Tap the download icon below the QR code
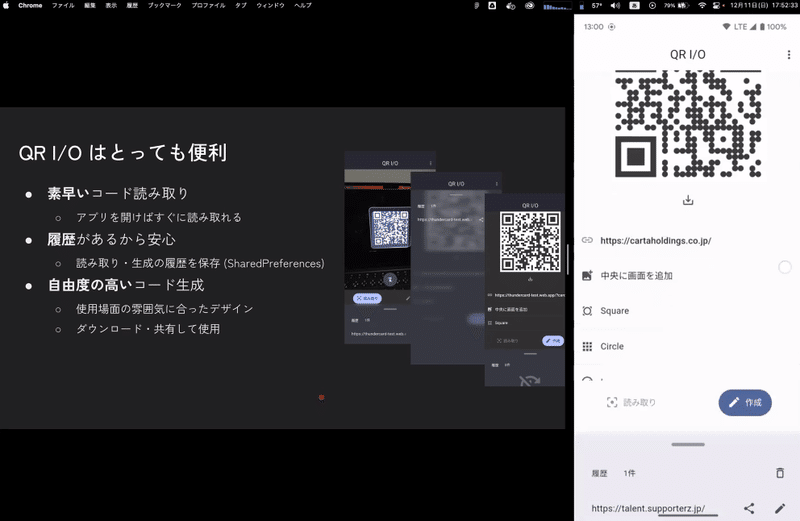Image resolution: width=800 pixels, height=521 pixels. coord(688,200)
